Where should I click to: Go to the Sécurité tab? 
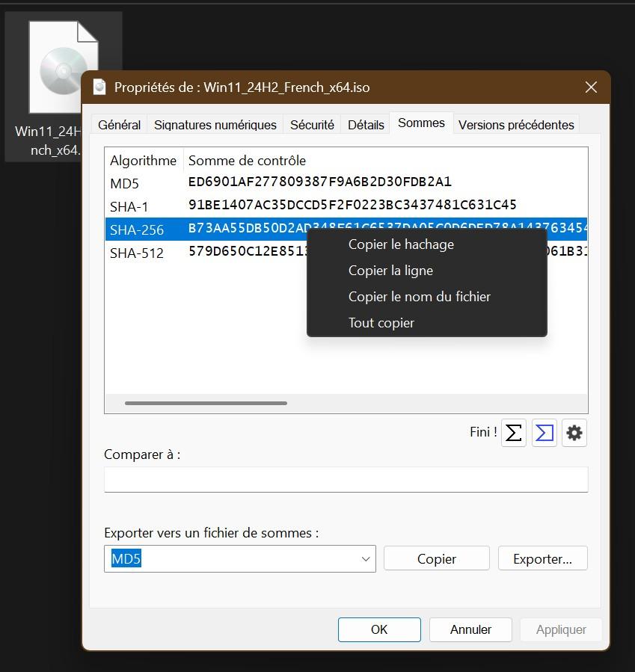(x=312, y=125)
